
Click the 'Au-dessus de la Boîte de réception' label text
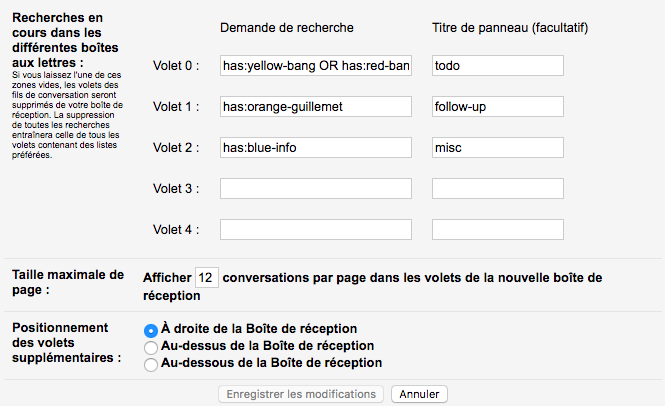point(268,346)
